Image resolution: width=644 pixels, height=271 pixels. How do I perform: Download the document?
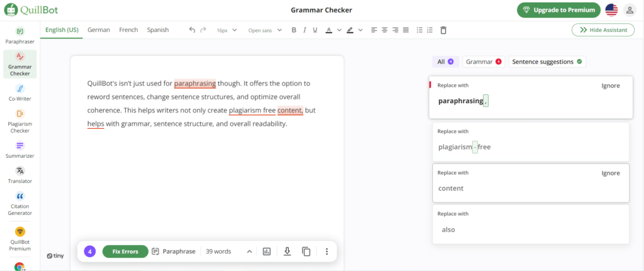point(287,252)
